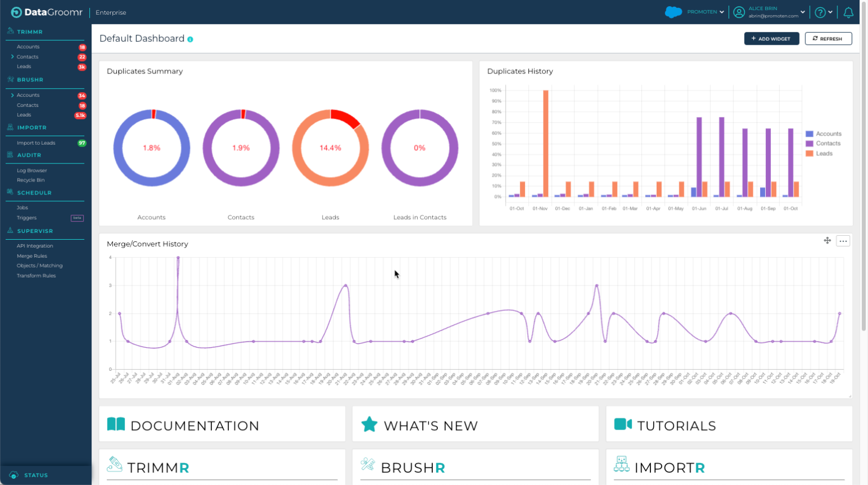Select Merge Rules in the sidebar

click(x=32, y=256)
